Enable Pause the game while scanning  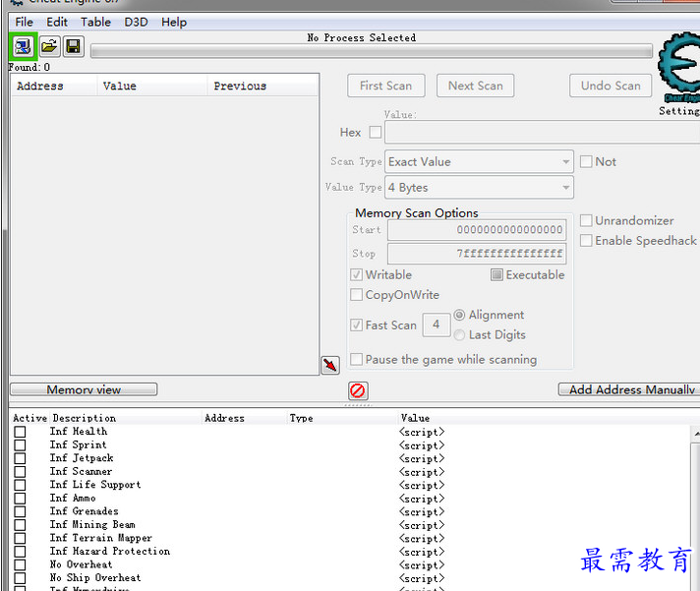356,359
